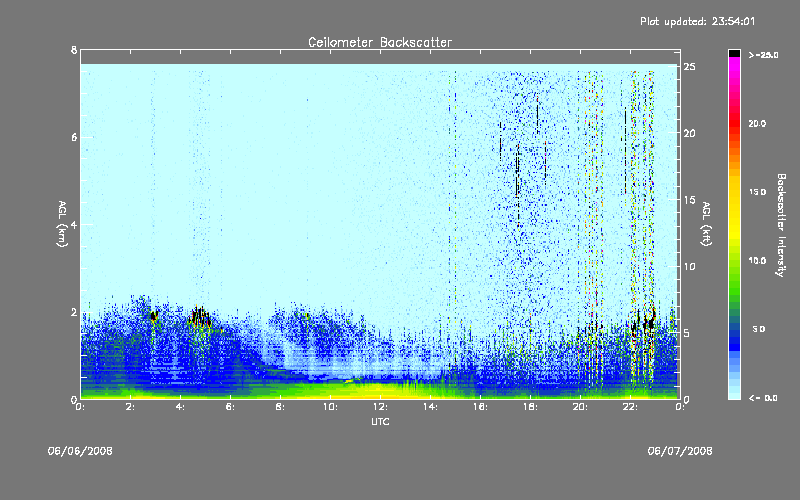This screenshot has height=500, width=800.
Task: Click the "15.0" colorbar label
Action: (757, 192)
